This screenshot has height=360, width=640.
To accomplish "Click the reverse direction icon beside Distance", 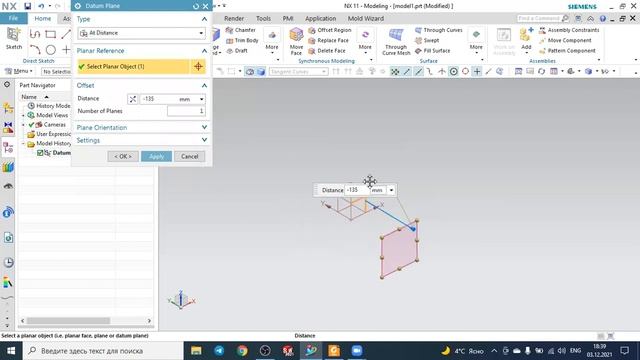I will (x=133, y=99).
